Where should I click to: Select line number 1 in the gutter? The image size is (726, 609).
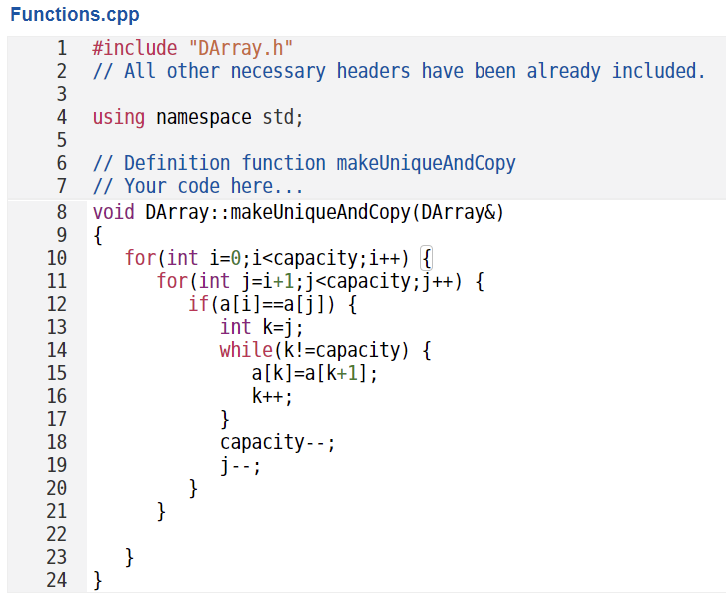[62, 48]
